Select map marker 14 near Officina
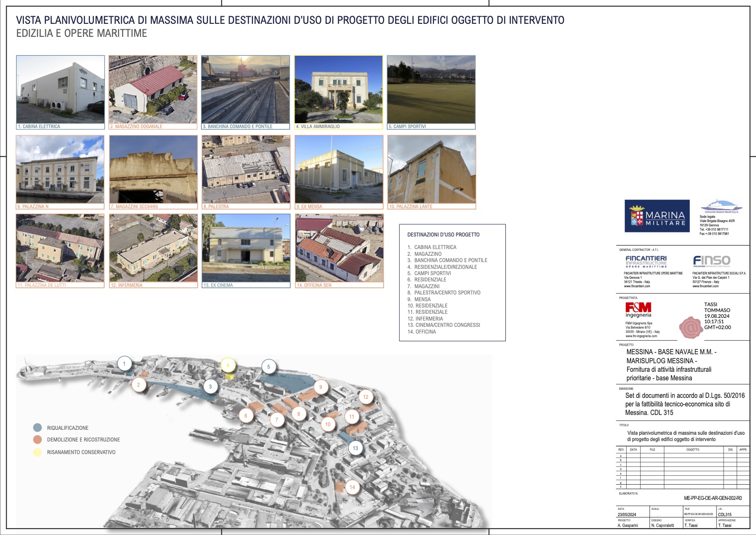The width and height of the screenshot is (756, 535). click(352, 487)
